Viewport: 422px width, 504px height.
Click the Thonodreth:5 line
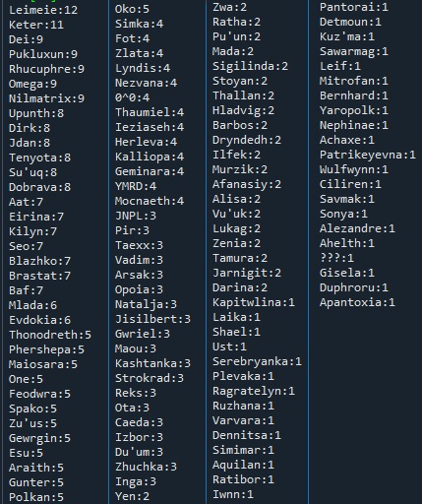pyautogui.click(x=50, y=335)
